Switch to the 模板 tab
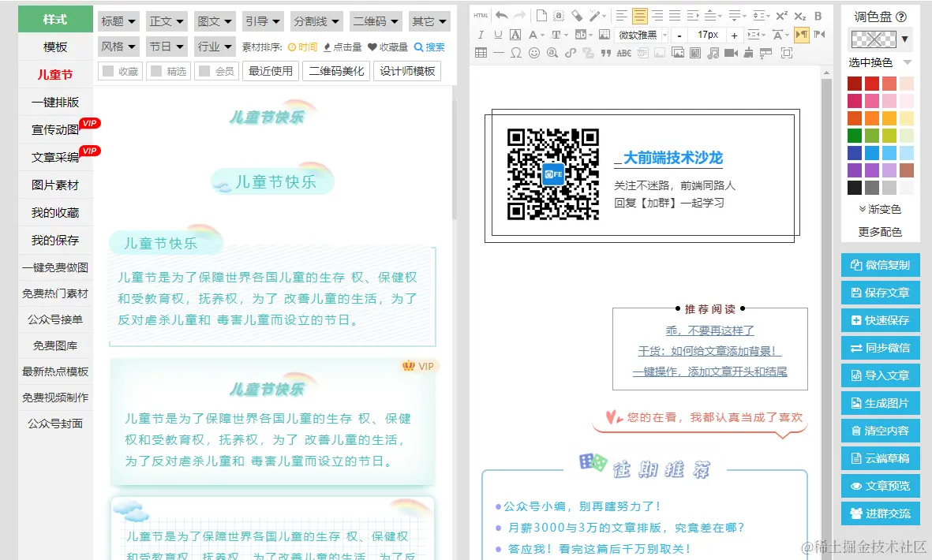The width and height of the screenshot is (932, 560). pyautogui.click(x=54, y=47)
